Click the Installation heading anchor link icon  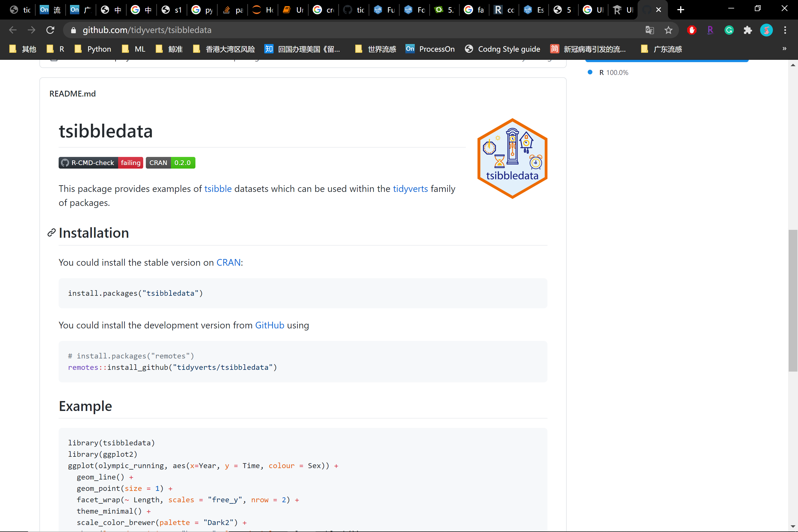coord(51,233)
